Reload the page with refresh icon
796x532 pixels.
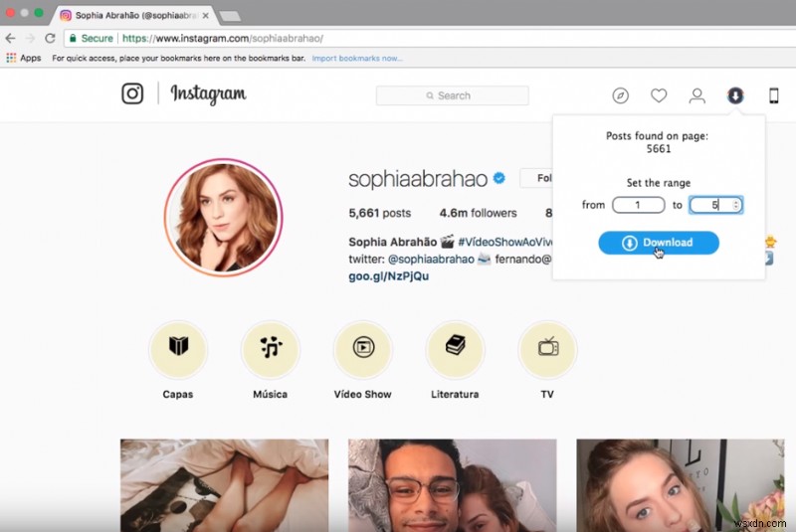coord(50,38)
